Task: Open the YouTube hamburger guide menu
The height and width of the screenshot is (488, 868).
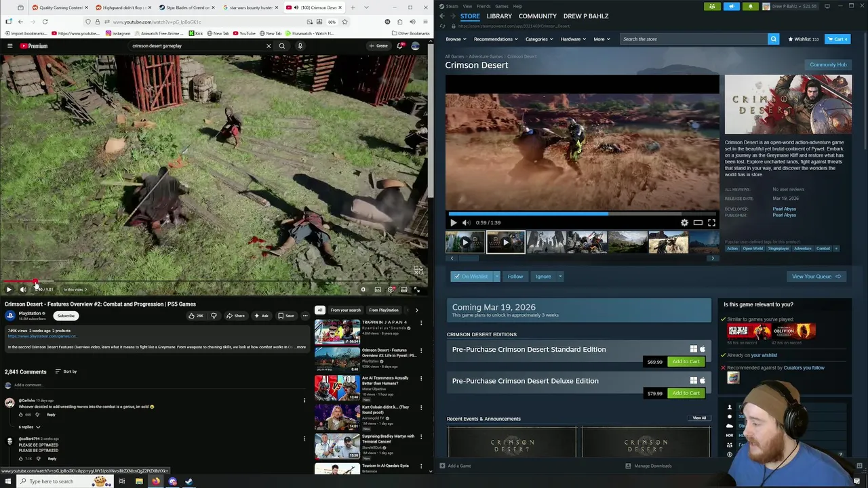Action: tap(9, 46)
